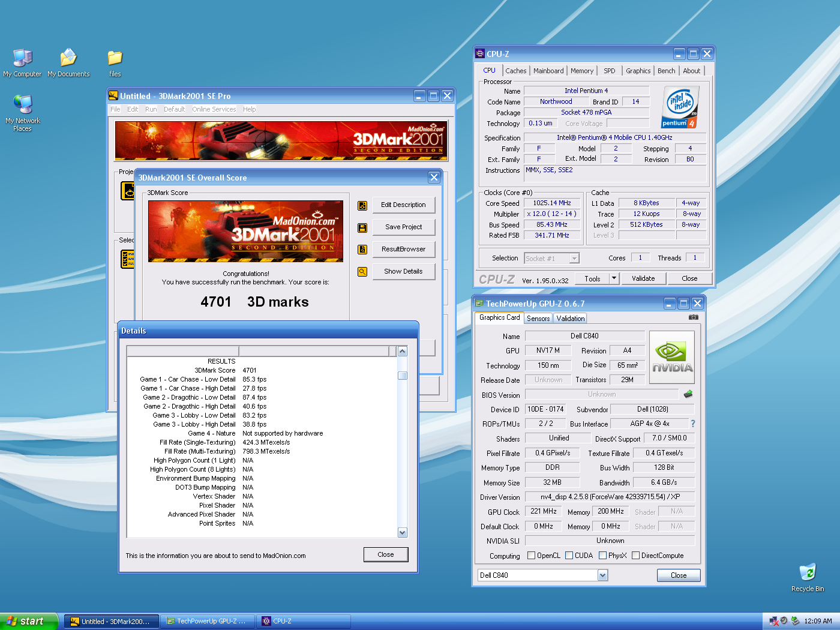
Task: Open the Recycle Bin
Action: coord(807,577)
